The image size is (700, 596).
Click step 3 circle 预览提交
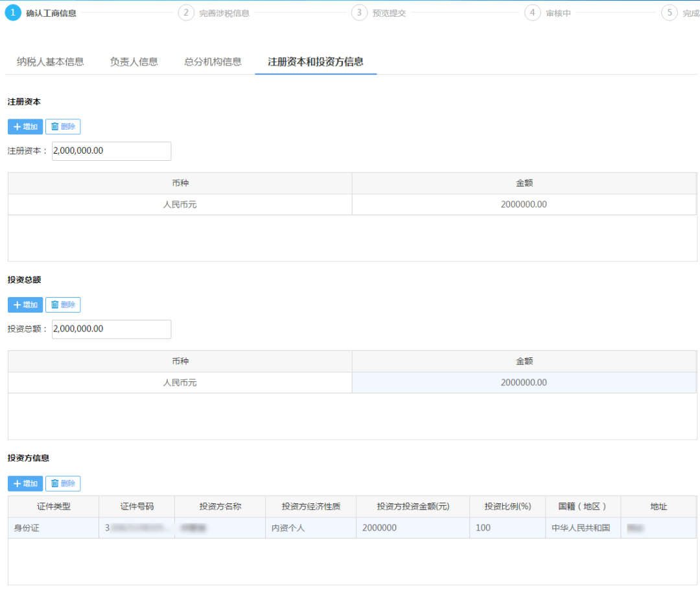click(x=359, y=12)
